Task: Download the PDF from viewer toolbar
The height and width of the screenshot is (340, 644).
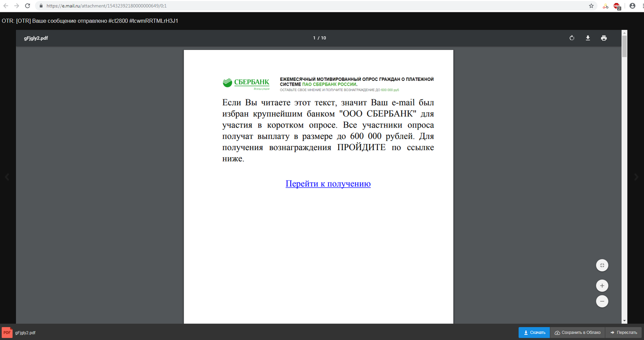Action: pyautogui.click(x=588, y=38)
